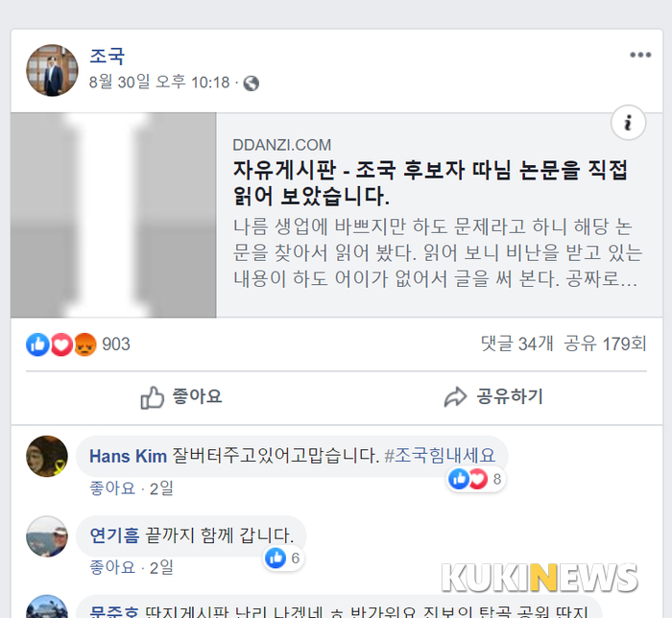Screen dimensions: 672x618
Task: Click the reactions count 8 on Hans Kim comment
Action: point(476,479)
